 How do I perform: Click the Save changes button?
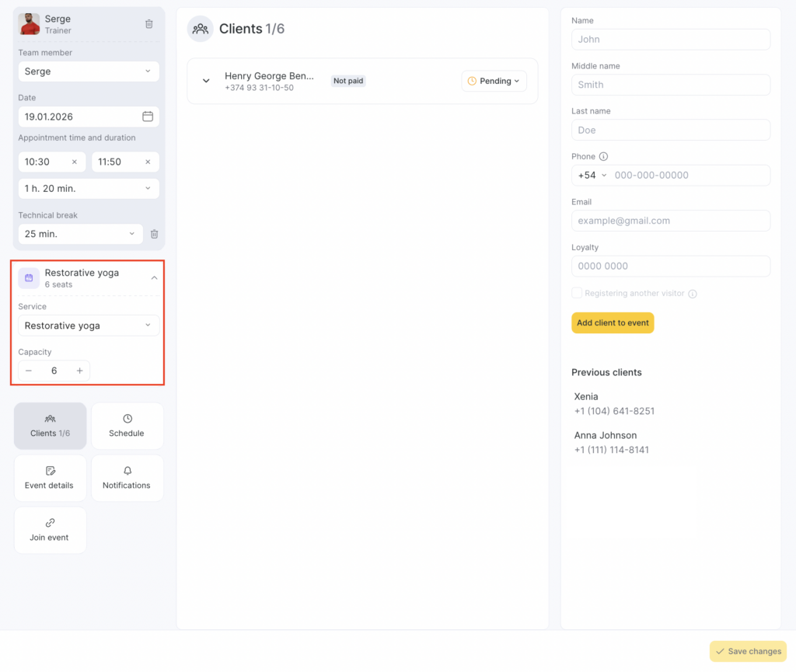748,651
